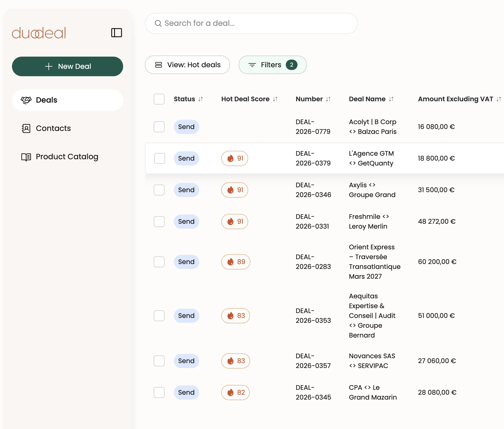Image resolution: width=504 pixels, height=429 pixels.
Task: Click Send status for DEAL-2026-0379
Action: 186,158
